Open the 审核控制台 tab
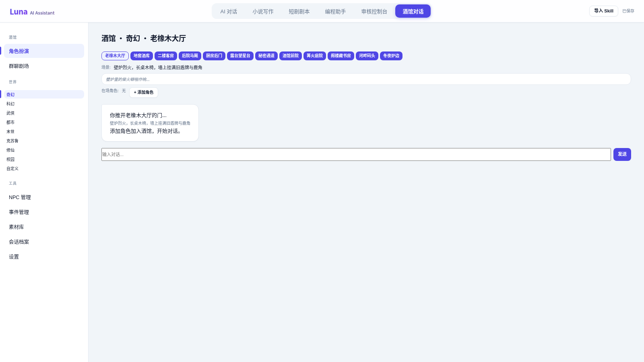644x362 pixels. coord(374,11)
